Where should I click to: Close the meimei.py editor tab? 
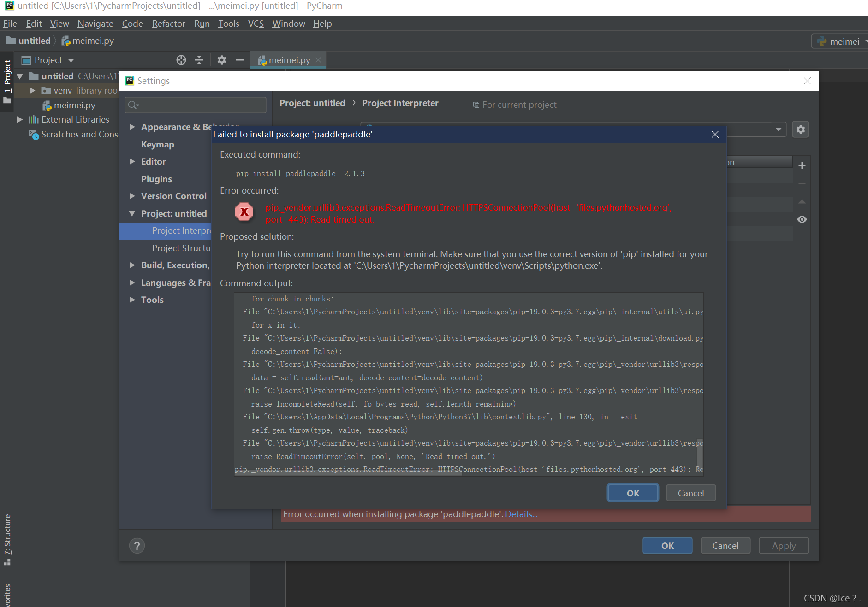coord(318,60)
